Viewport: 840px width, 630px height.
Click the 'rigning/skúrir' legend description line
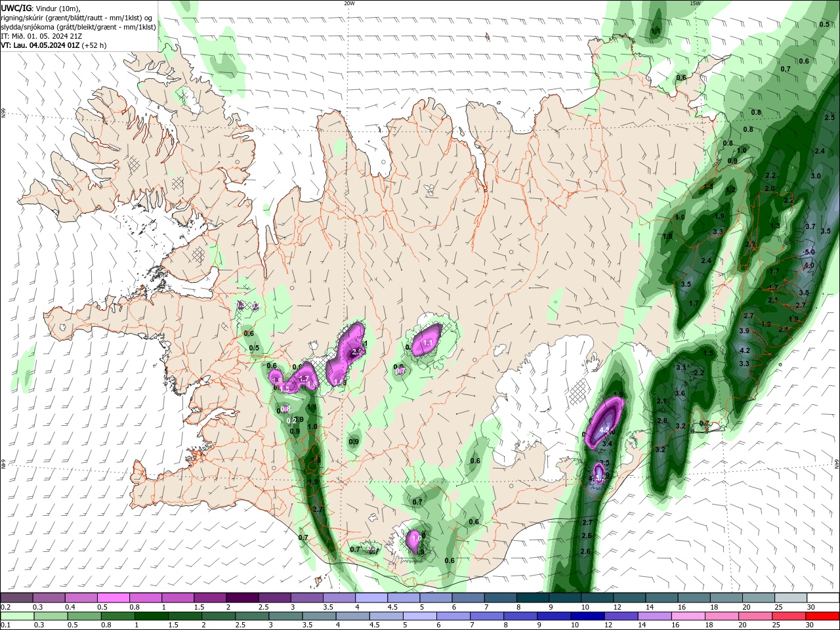[77, 18]
